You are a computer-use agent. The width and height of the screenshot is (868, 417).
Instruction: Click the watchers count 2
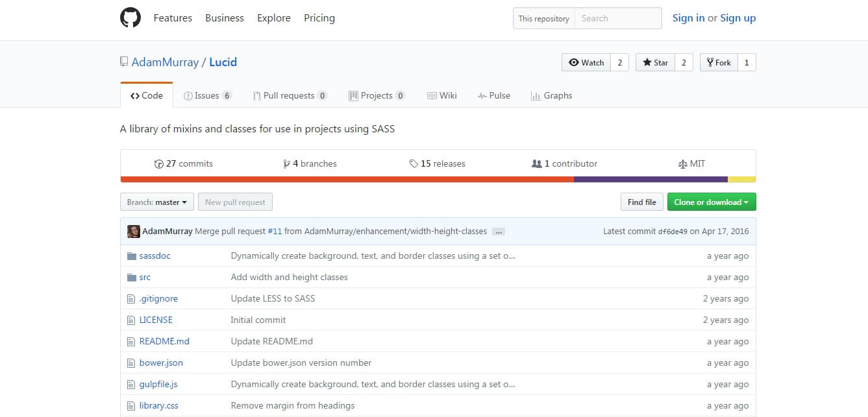[619, 62]
